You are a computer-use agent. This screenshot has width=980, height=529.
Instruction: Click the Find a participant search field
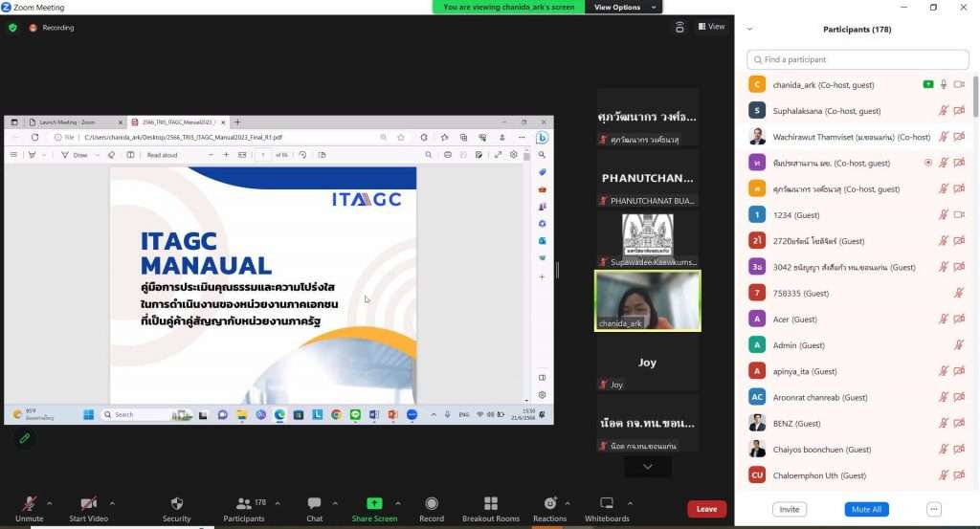857,59
